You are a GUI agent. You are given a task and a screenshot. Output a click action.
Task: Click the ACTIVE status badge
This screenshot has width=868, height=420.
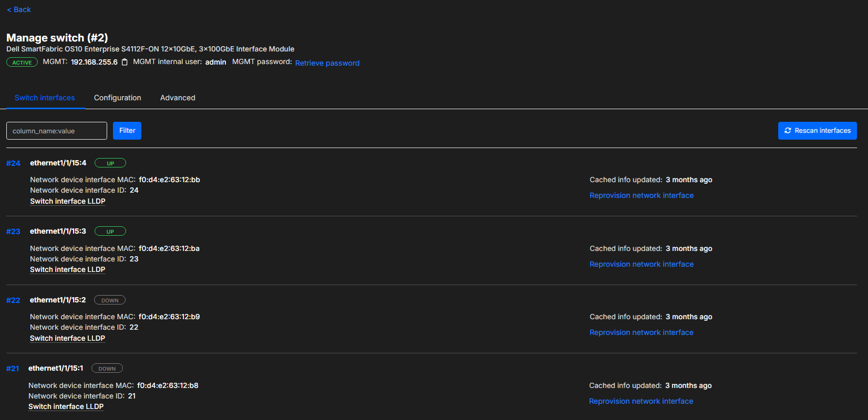pyautogui.click(x=22, y=62)
